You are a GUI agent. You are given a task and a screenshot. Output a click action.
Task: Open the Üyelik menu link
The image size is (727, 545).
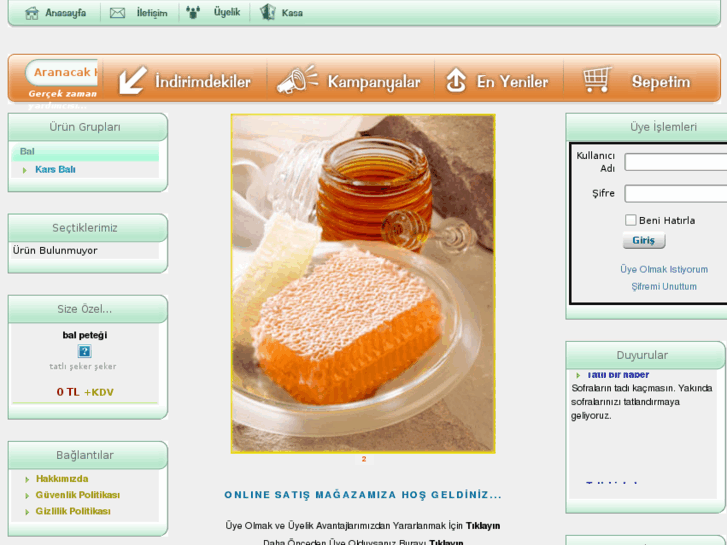[x=227, y=13]
